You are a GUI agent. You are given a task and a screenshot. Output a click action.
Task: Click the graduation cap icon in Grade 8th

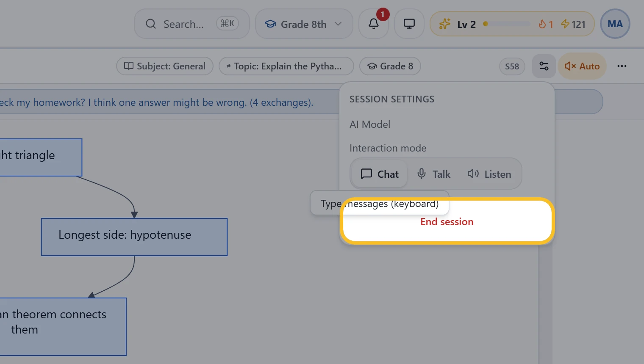[270, 24]
